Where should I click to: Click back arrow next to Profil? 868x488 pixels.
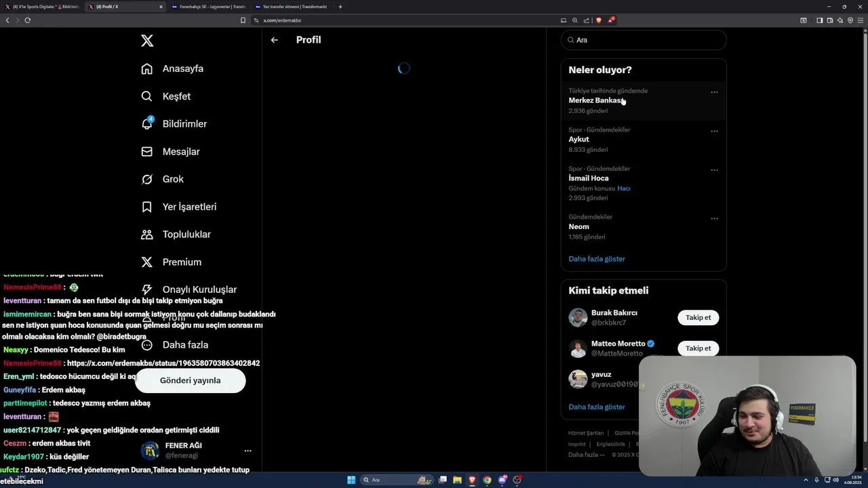(275, 40)
